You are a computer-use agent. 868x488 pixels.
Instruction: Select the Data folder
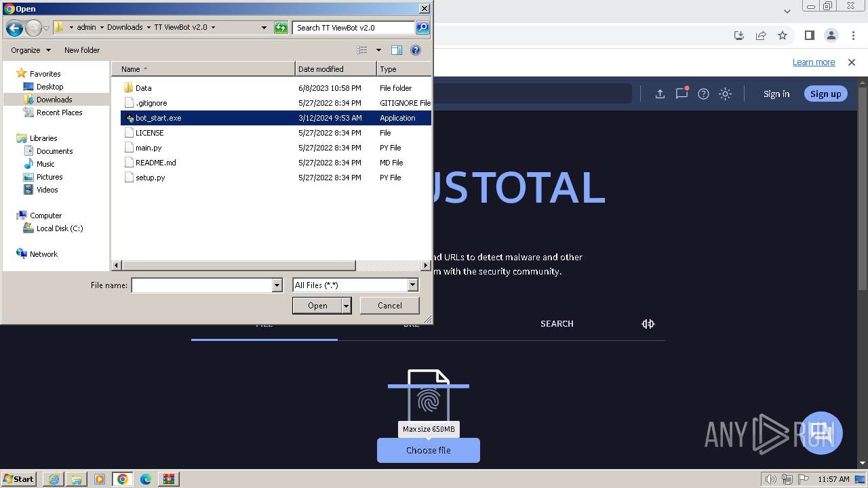144,88
